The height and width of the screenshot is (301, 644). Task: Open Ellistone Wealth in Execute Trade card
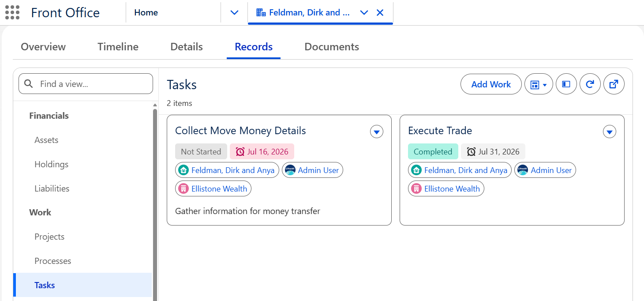[x=452, y=189]
